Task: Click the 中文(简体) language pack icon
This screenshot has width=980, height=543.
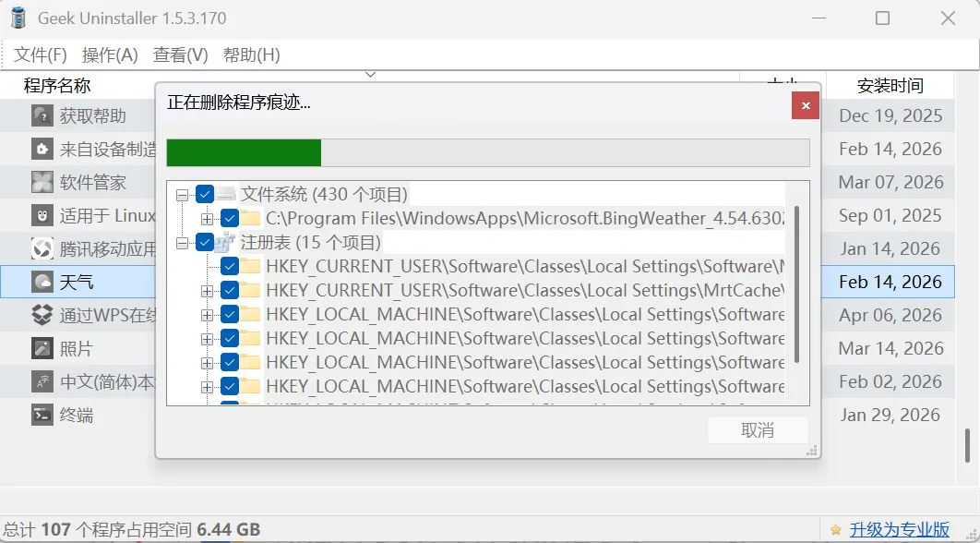Action: click(x=42, y=381)
